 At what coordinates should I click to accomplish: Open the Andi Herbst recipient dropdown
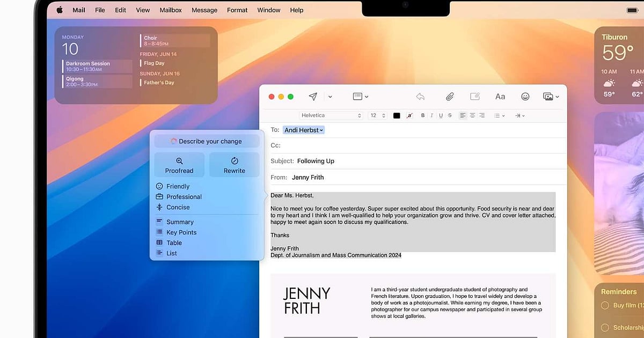click(304, 130)
